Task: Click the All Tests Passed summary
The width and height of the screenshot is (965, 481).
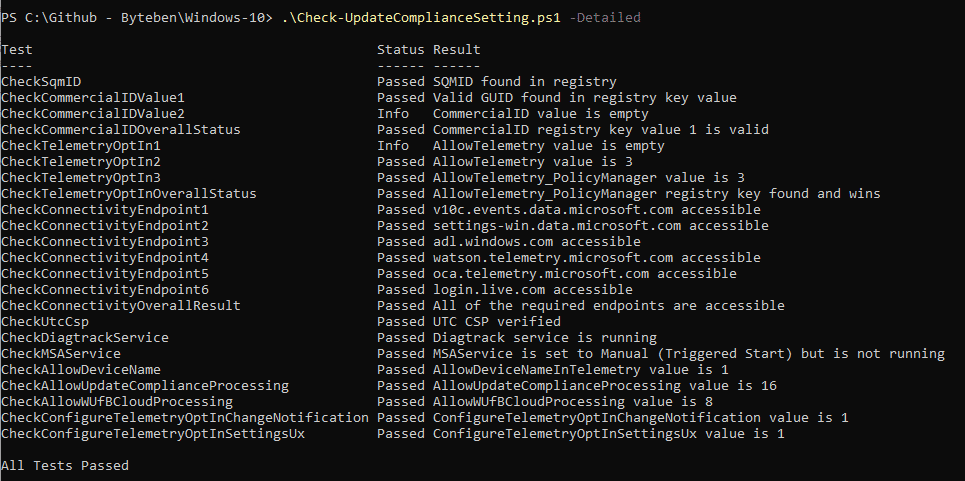Action: (x=65, y=465)
